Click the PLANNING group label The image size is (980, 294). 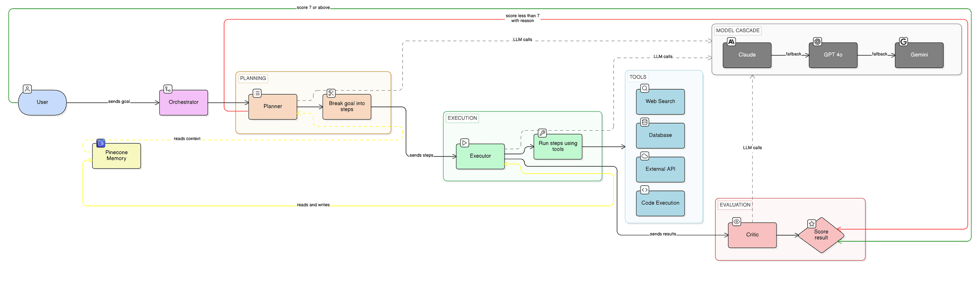pos(253,78)
